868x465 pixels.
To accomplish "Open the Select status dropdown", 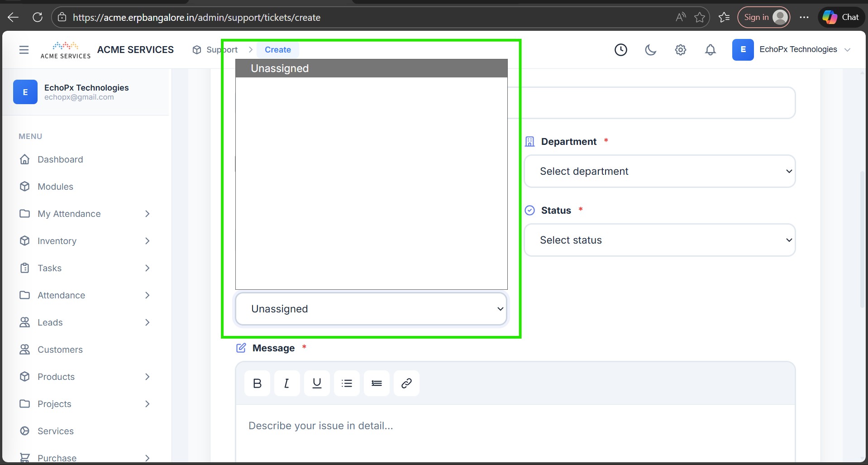I will coord(659,240).
